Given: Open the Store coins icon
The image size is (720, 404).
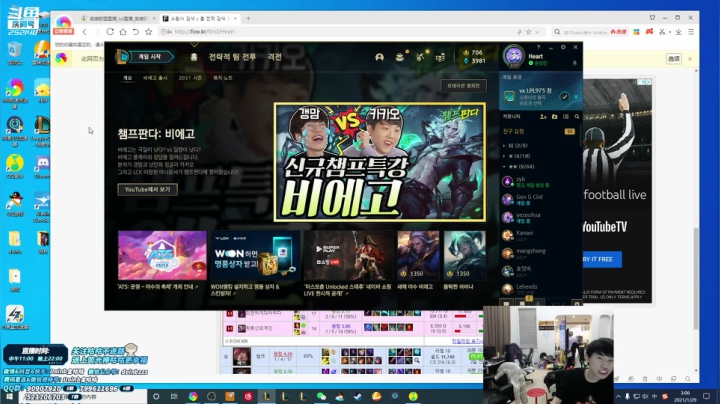Looking at the screenshot, I should (x=440, y=57).
